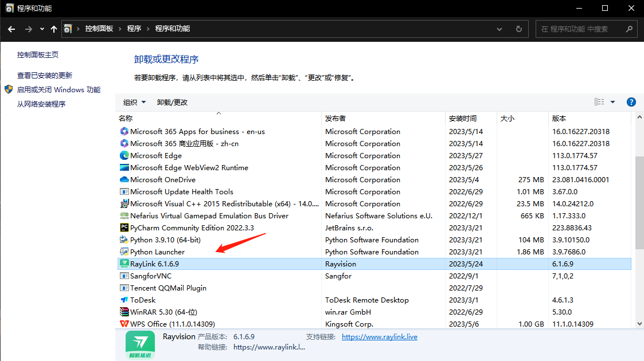Click the Back navigation arrow

11,29
